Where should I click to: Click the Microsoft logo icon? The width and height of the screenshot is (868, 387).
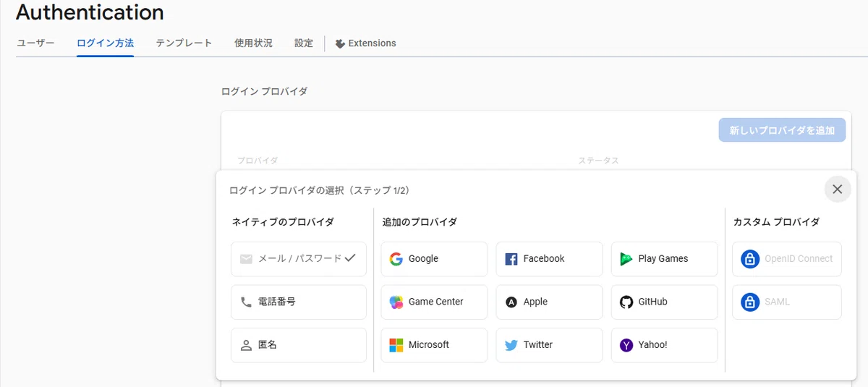pos(396,345)
